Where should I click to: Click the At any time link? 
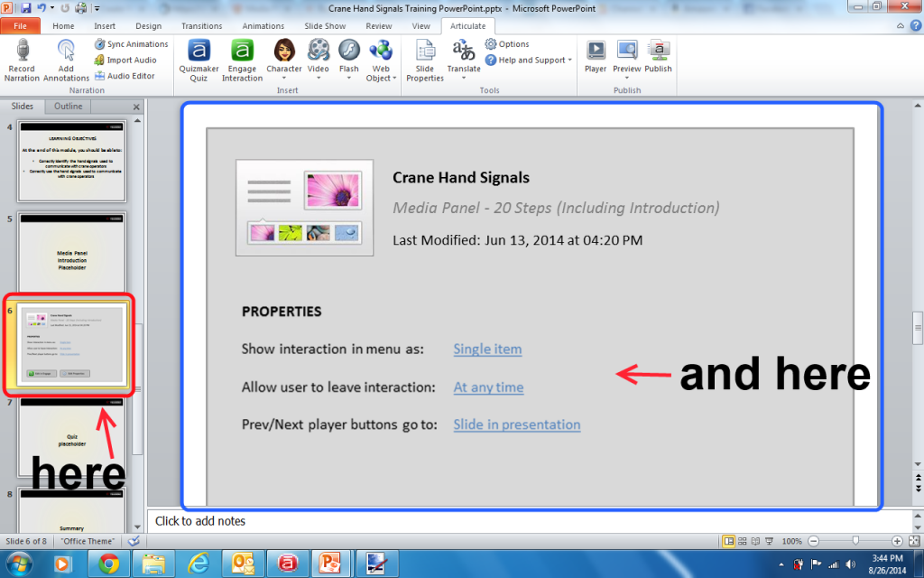point(488,387)
